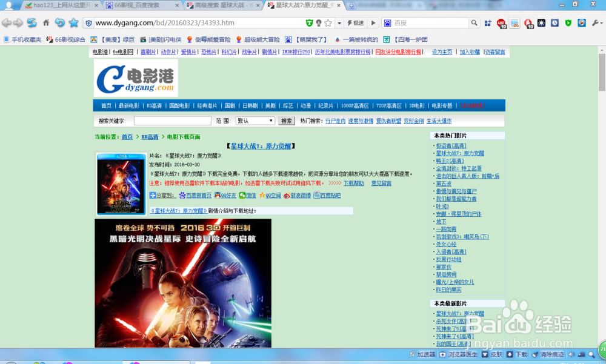Click the browser forward arrow

click(18, 23)
